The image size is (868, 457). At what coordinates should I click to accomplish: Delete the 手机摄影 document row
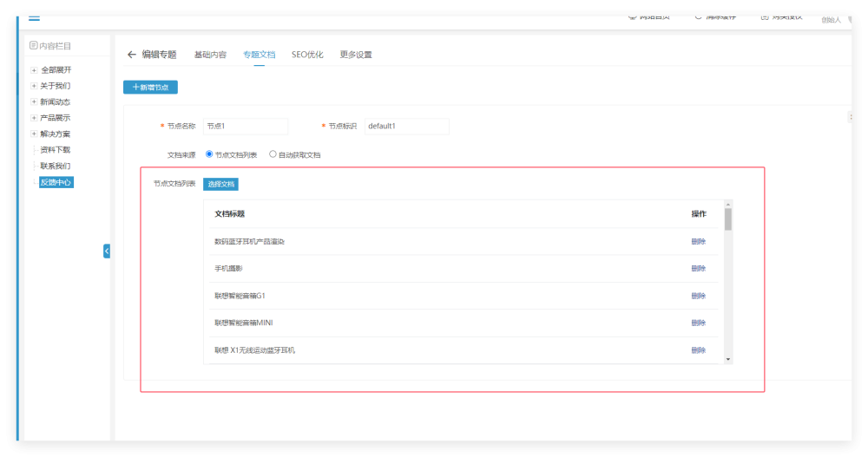click(699, 268)
